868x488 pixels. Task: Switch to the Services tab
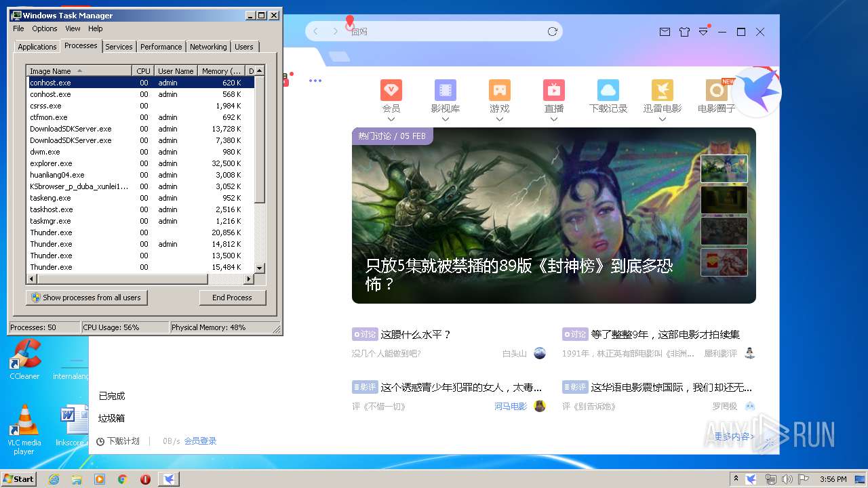click(x=119, y=47)
